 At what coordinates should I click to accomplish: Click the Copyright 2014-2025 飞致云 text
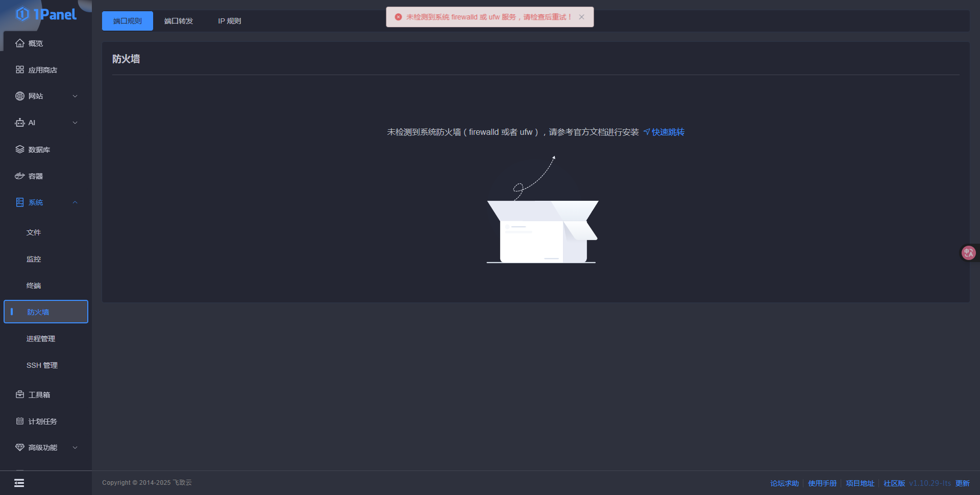[x=147, y=483]
